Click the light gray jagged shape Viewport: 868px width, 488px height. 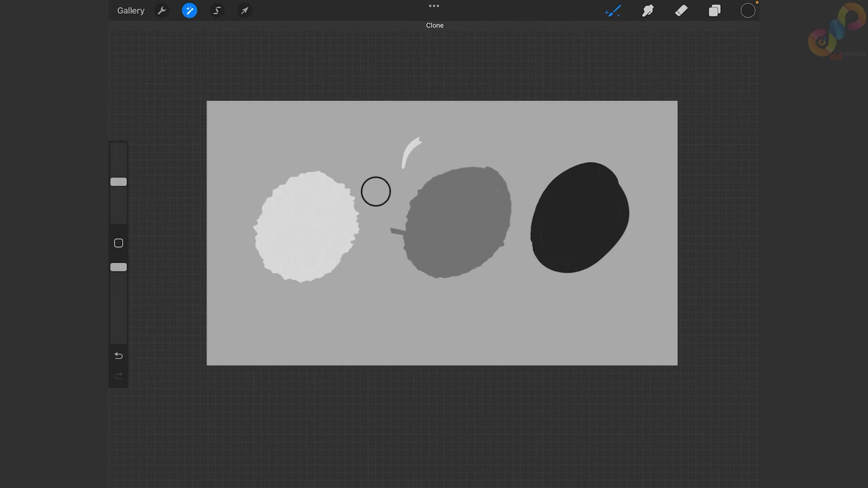[307, 226]
